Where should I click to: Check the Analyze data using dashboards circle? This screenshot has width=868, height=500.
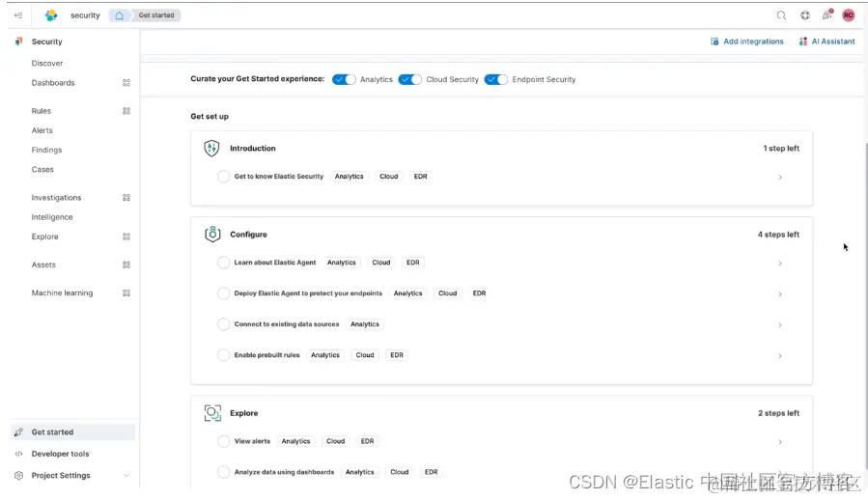click(x=223, y=472)
